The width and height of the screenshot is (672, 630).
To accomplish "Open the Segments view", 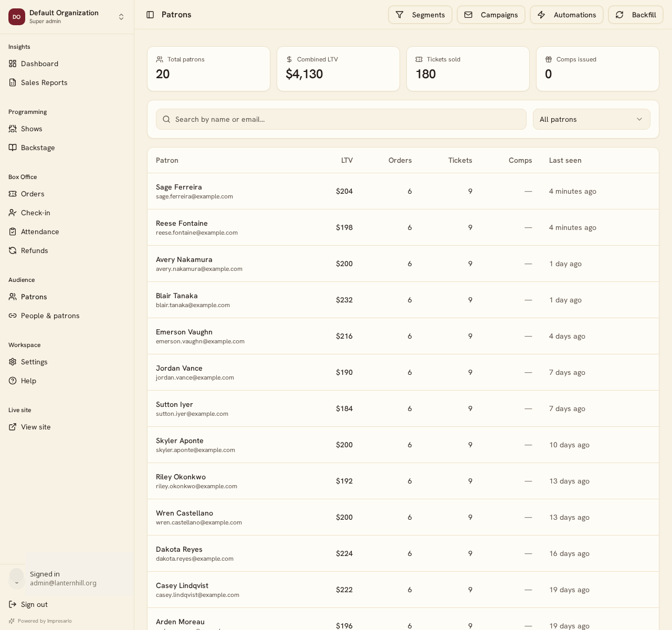I will coord(420,15).
